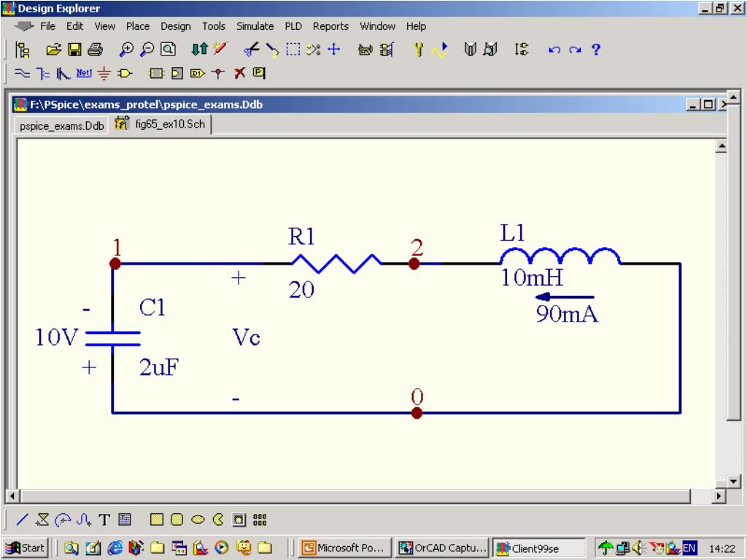The height and width of the screenshot is (560, 747).
Task: Select the Zoom Out magnifier icon
Action: (147, 50)
